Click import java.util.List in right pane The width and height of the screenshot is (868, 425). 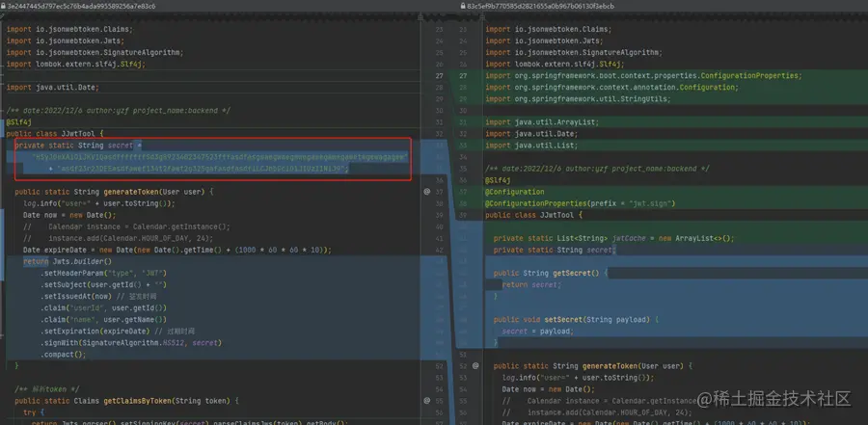coord(531,146)
